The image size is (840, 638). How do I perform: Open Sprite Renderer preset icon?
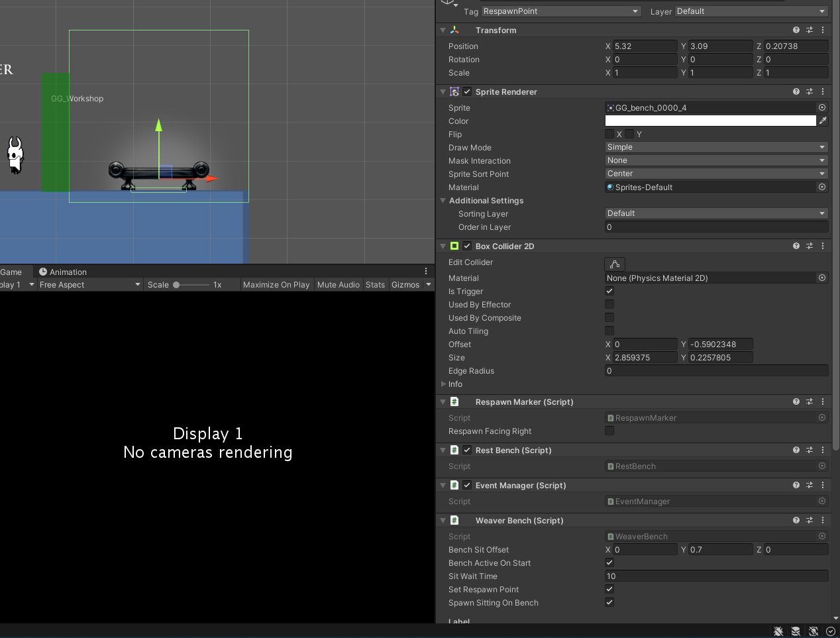coord(809,91)
